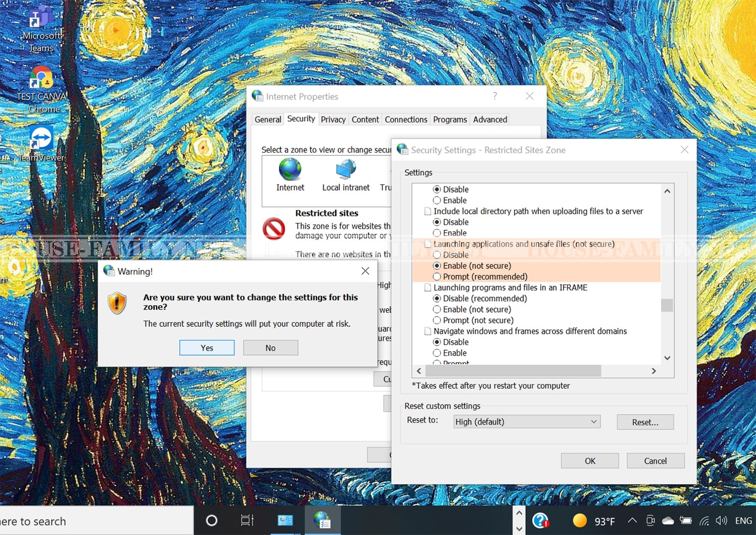Switch to the Connections tab

(x=406, y=120)
